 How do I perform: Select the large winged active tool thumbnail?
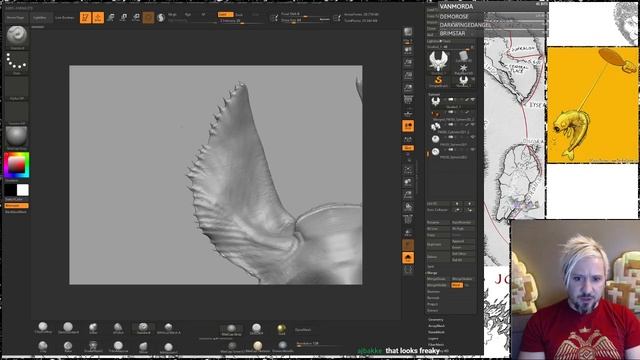438,62
